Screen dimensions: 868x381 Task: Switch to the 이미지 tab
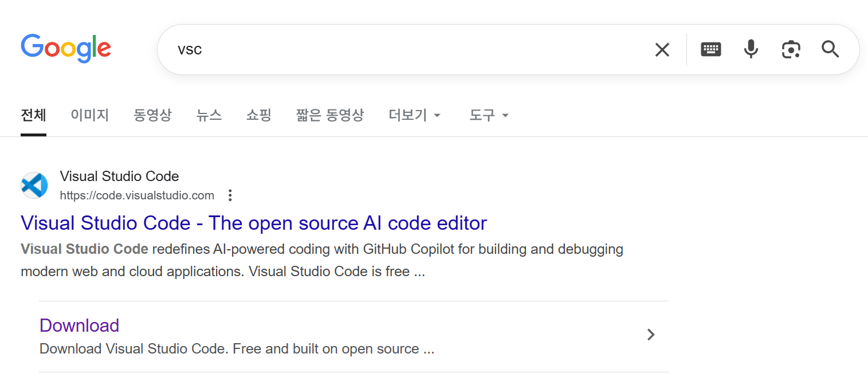pos(90,115)
